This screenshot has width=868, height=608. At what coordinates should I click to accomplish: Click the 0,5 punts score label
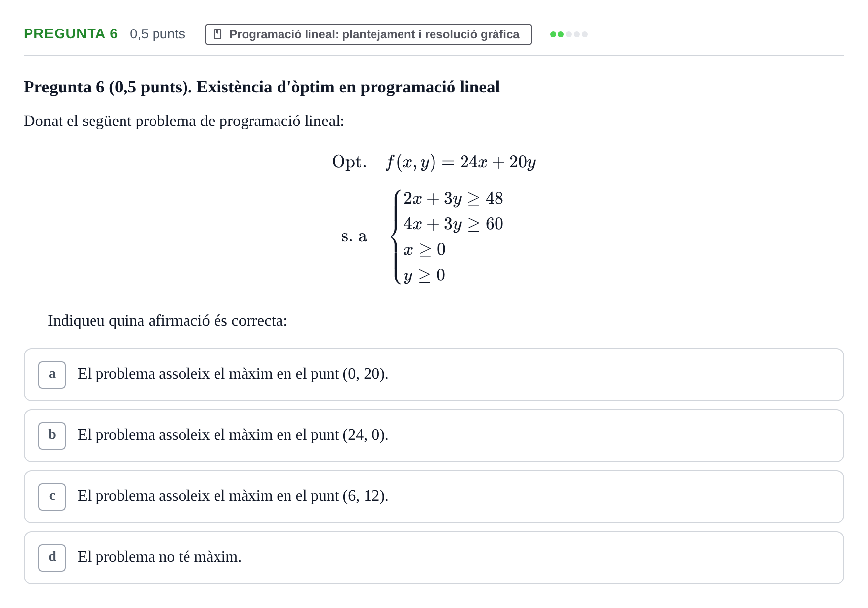[x=157, y=34]
